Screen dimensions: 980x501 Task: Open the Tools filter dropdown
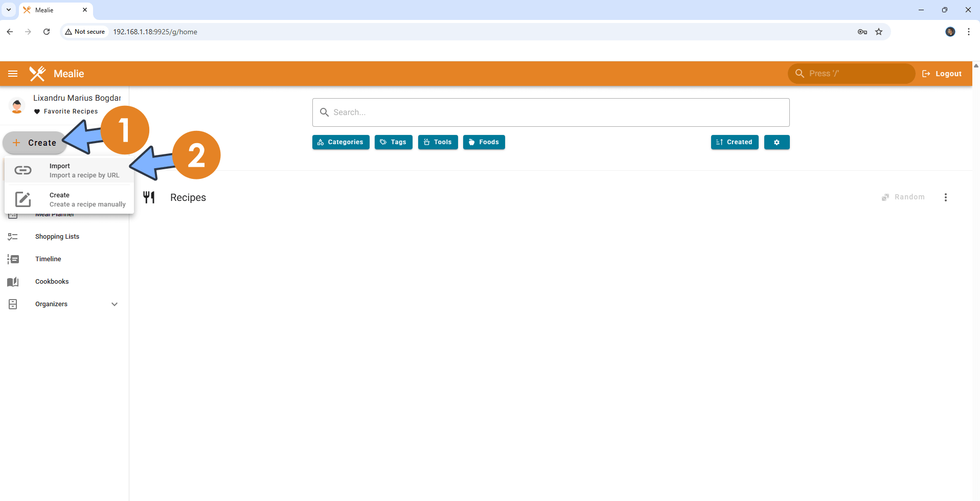438,142
